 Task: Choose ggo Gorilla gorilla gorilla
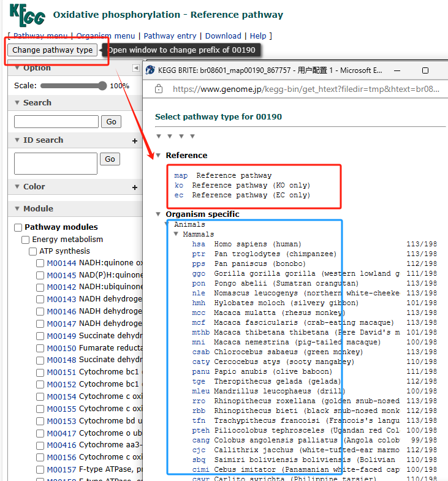(x=199, y=274)
